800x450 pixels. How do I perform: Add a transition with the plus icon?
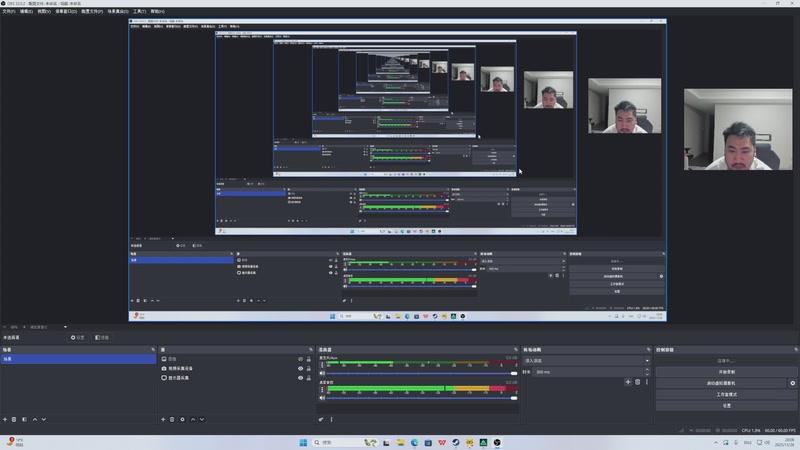click(x=628, y=382)
